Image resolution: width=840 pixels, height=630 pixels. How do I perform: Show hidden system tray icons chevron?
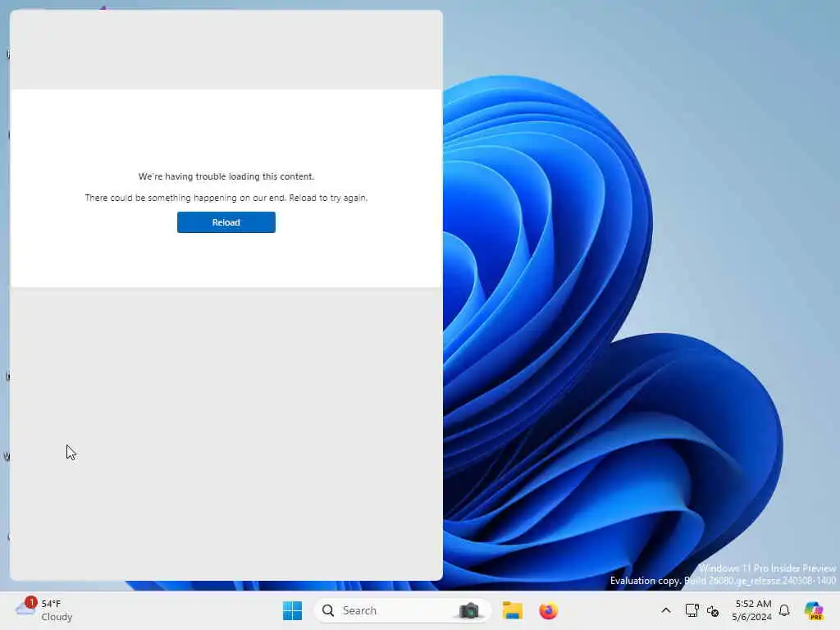tap(666, 610)
